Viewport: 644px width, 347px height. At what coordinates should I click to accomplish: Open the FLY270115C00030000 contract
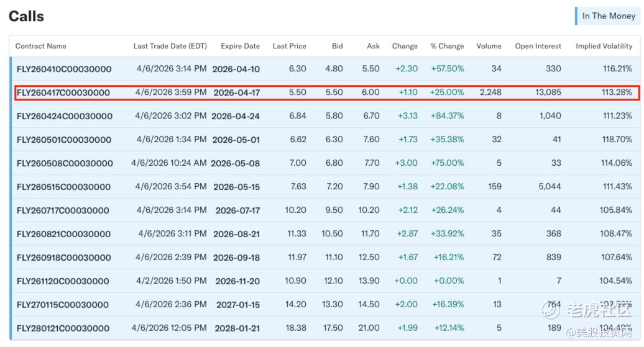click(63, 305)
